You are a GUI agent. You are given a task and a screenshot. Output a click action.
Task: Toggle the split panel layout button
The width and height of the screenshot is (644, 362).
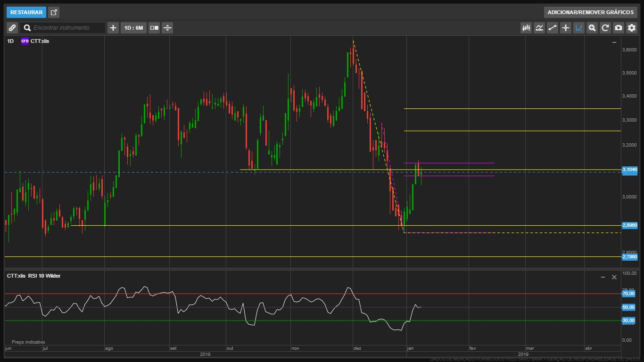click(154, 28)
